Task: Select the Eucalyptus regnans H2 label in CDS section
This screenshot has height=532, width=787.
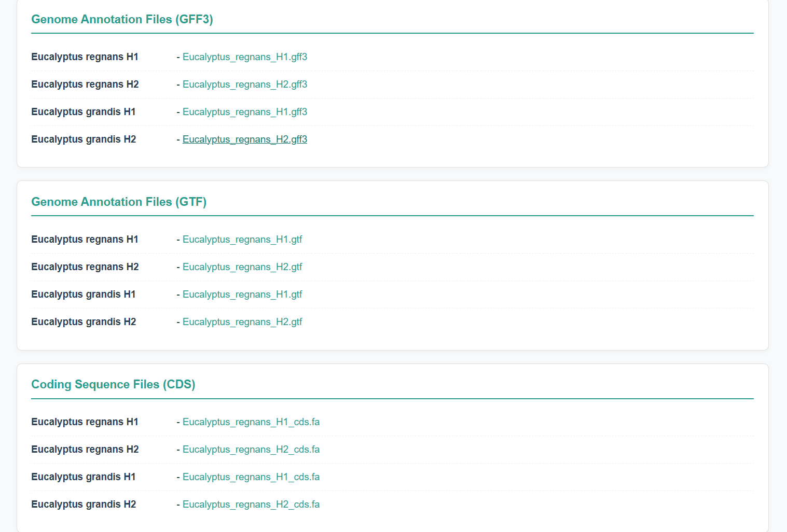Action: click(85, 449)
